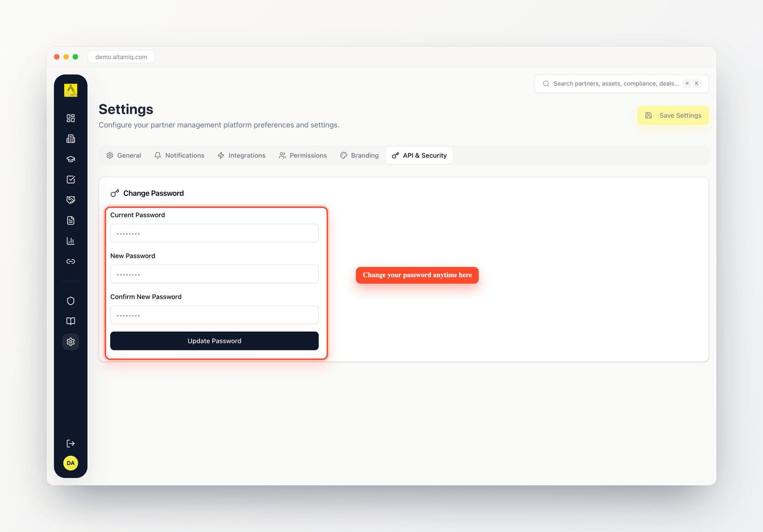Select the API & Security tab
The width and height of the screenshot is (763, 532).
419,155
